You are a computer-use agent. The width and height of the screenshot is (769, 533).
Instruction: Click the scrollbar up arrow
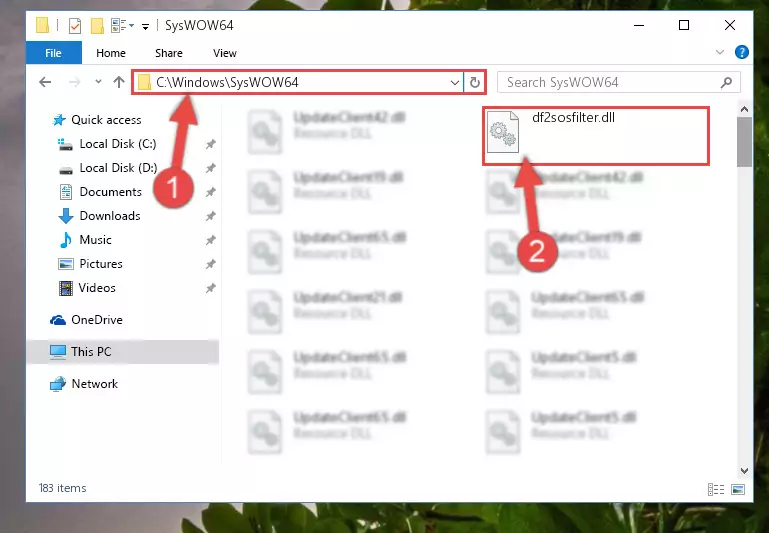coord(744,109)
